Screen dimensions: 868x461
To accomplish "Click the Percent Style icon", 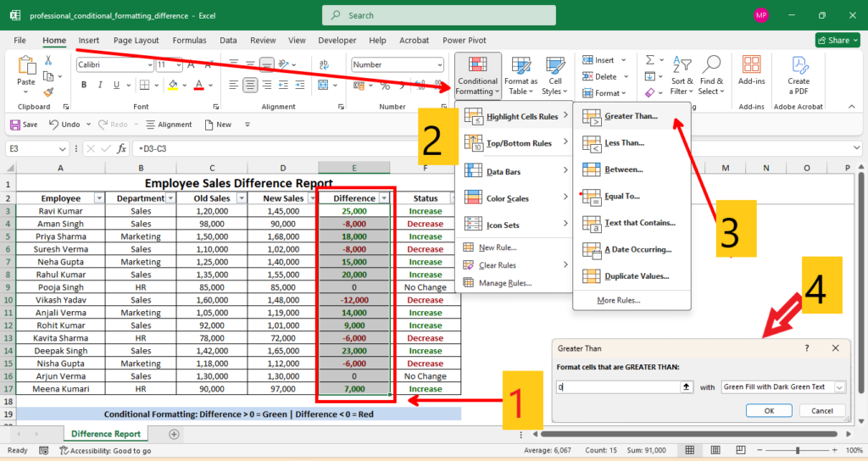I will pyautogui.click(x=385, y=86).
